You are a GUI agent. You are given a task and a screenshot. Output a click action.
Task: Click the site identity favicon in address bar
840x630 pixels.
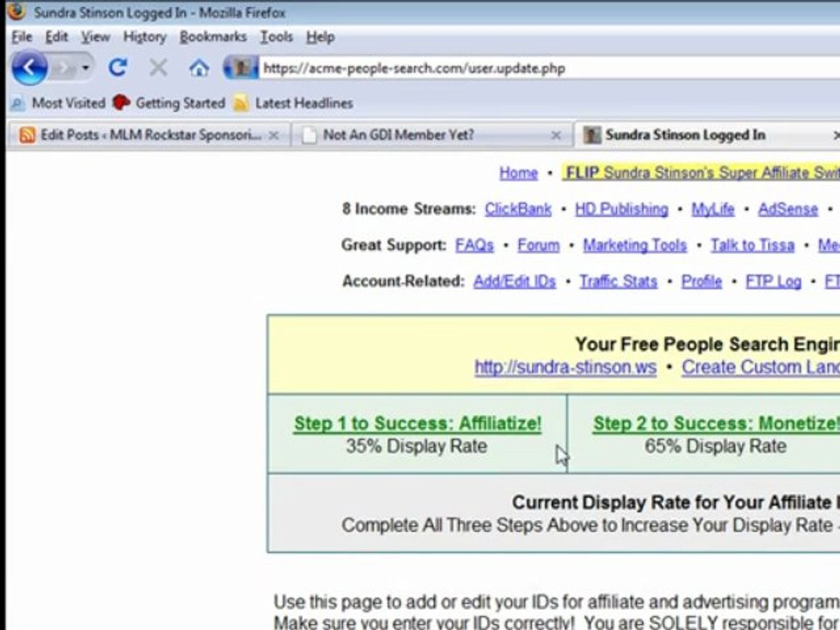(x=241, y=68)
